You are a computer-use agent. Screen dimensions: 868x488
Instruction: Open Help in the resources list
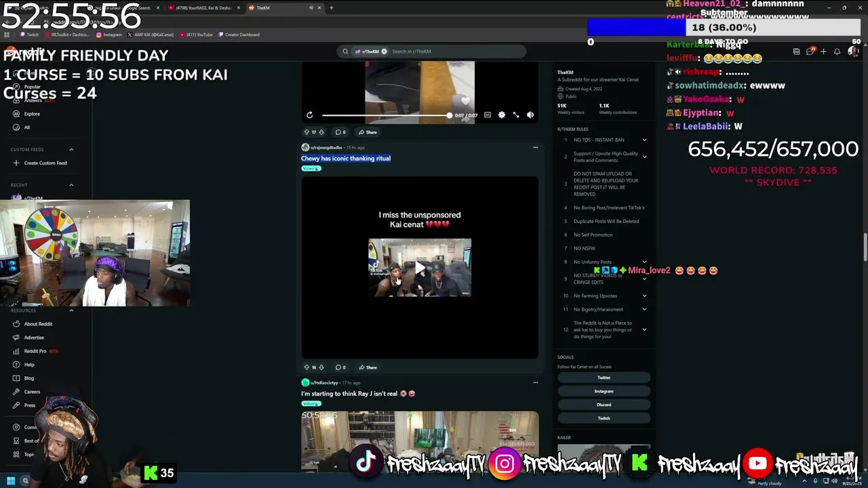click(x=24, y=365)
